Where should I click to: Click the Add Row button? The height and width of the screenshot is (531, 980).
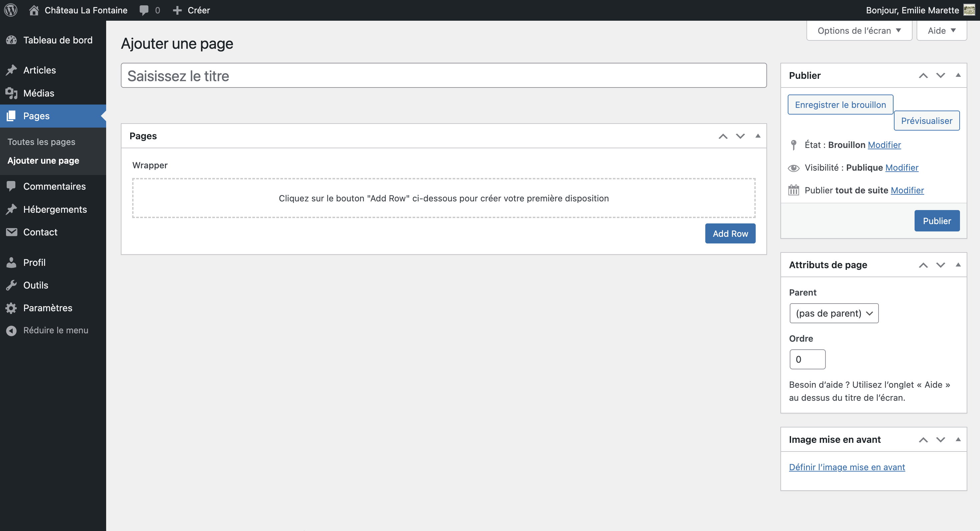tap(730, 233)
